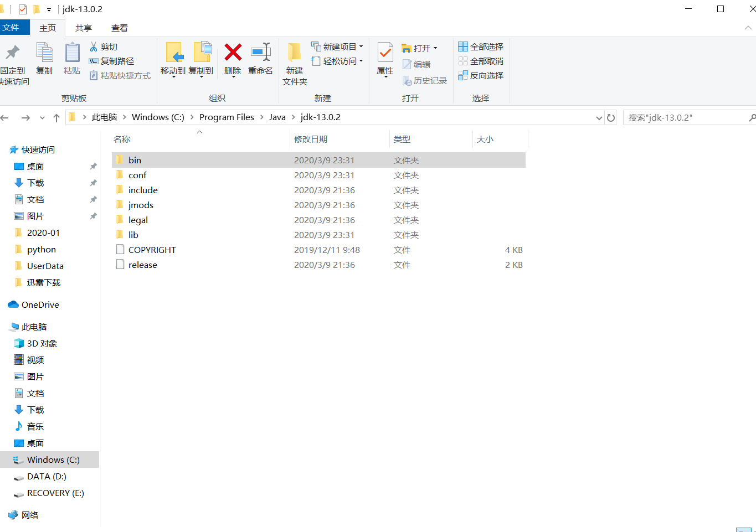This screenshot has height=532, width=756.
Task: Click Select none in ribbon
Action: coord(481,61)
